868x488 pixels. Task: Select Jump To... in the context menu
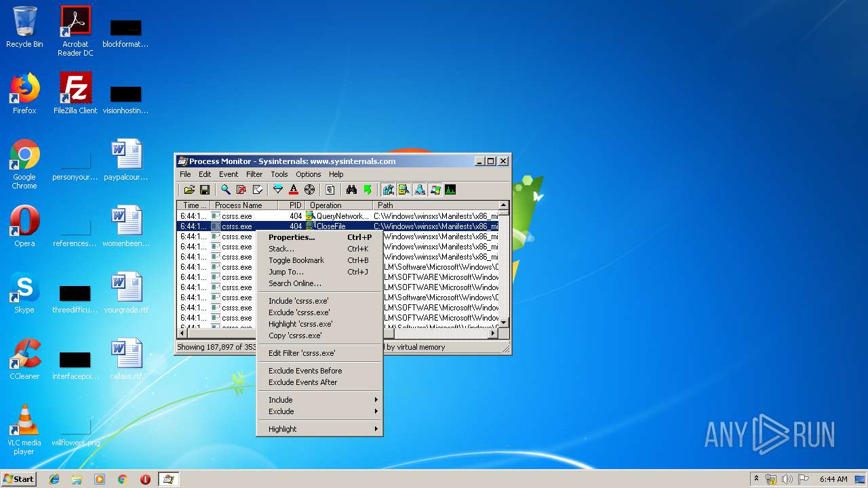click(319, 272)
